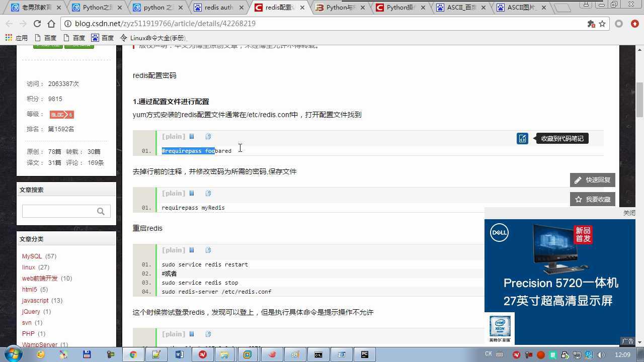
Task: Click the 访问 2063387次 visit count
Action: click(x=53, y=84)
